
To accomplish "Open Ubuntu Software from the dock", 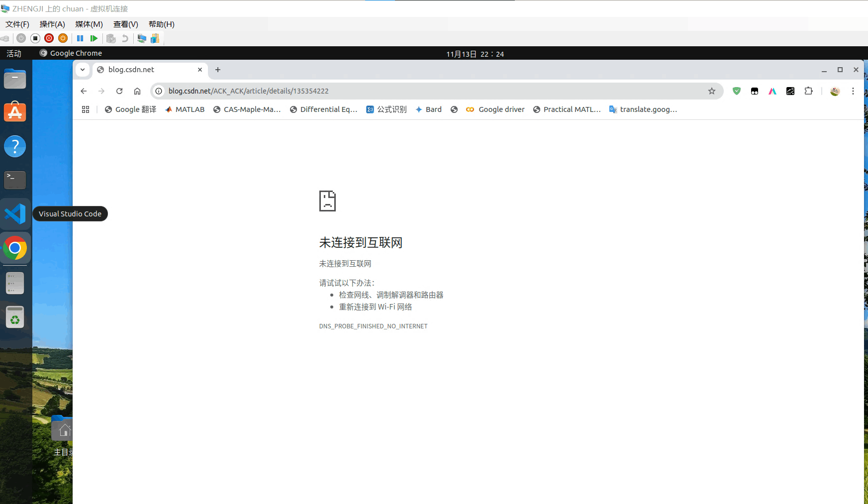I will (15, 112).
